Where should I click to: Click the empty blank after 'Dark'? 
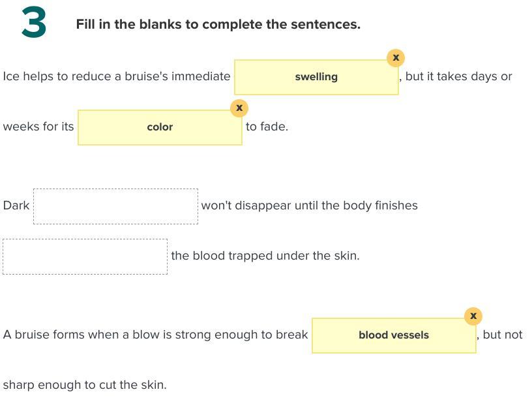(115, 206)
